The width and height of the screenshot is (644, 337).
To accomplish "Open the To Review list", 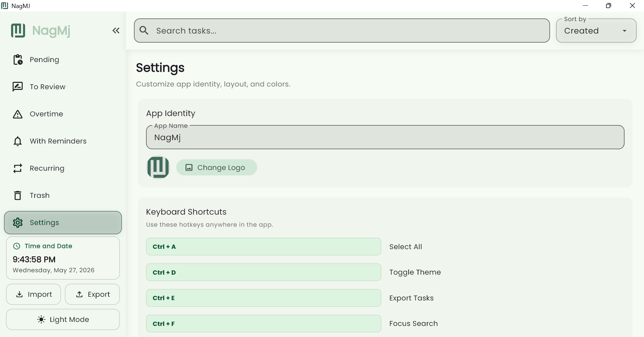I will [x=63, y=87].
